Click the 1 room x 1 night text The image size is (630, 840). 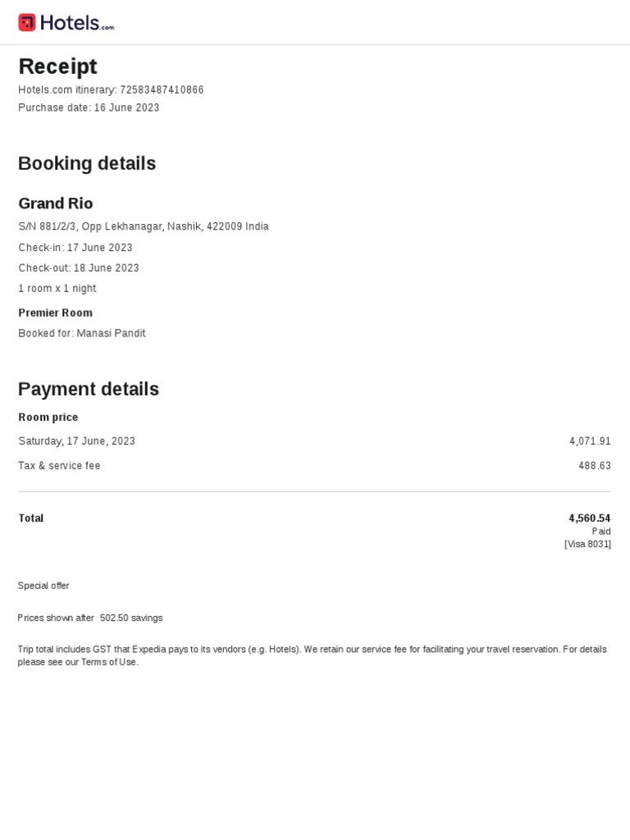57,289
